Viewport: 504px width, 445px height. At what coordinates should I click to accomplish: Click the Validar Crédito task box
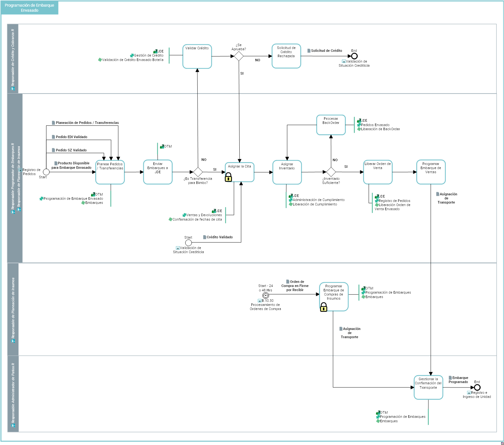coord(197,56)
